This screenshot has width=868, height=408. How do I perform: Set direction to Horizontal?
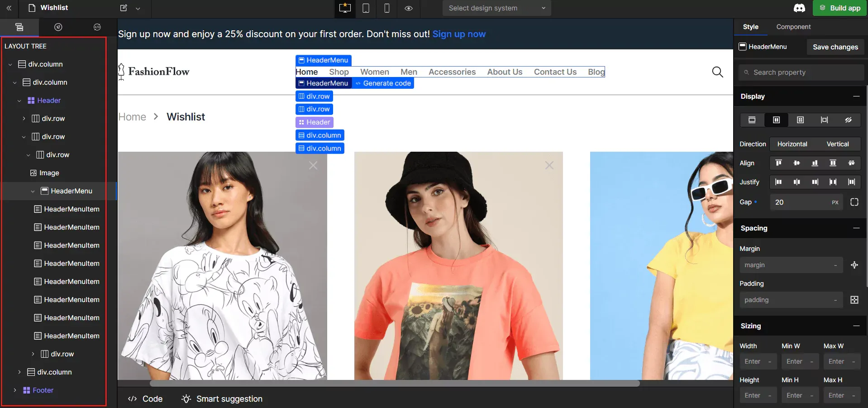coord(792,144)
